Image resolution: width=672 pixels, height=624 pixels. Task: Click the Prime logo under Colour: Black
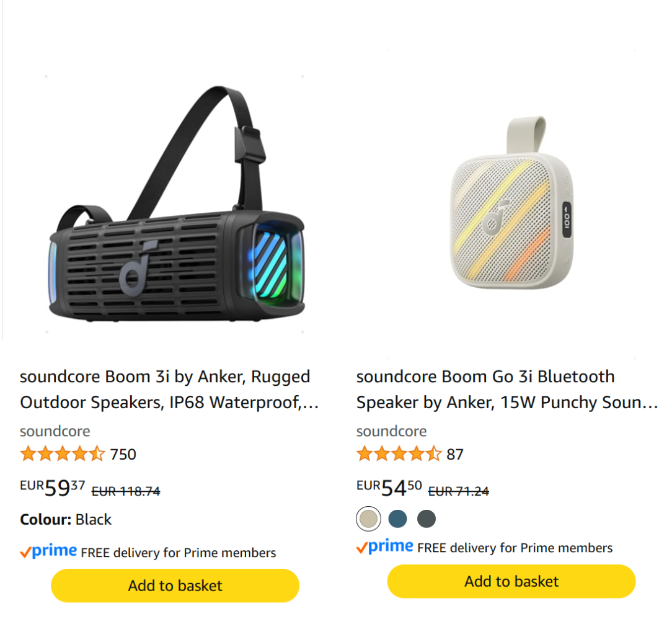48,551
